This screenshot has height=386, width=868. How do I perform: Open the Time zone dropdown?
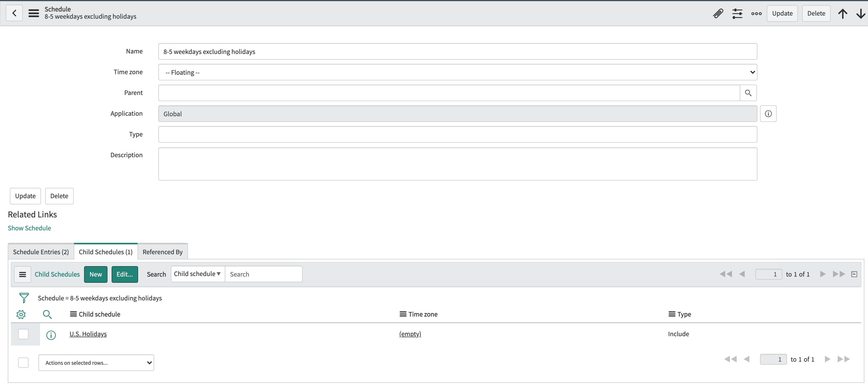(752, 72)
